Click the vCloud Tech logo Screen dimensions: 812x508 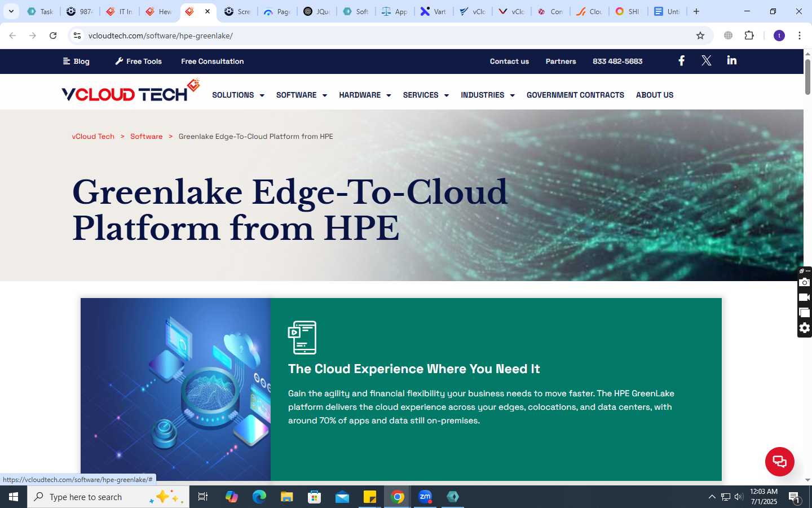coord(130,91)
